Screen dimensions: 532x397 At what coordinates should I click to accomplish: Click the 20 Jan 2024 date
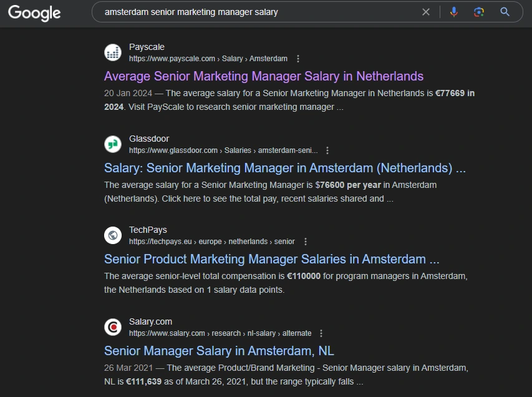point(128,93)
